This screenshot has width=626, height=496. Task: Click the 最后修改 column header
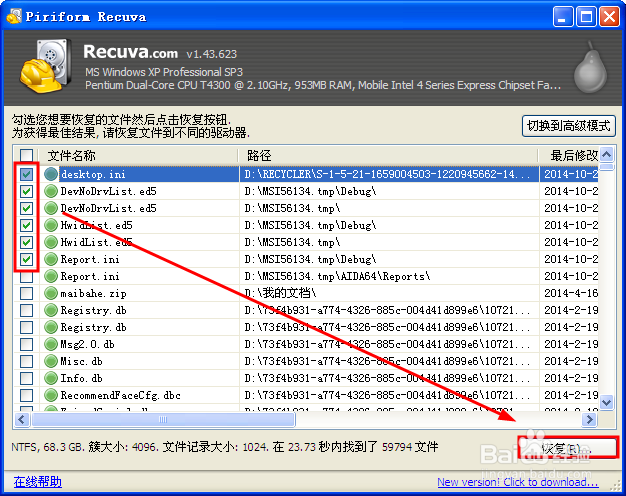click(569, 155)
